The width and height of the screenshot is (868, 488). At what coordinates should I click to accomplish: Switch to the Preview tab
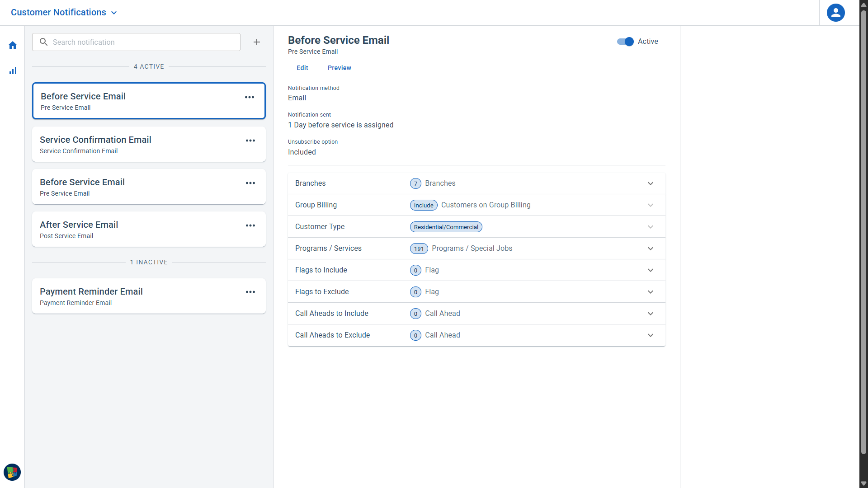coord(339,68)
